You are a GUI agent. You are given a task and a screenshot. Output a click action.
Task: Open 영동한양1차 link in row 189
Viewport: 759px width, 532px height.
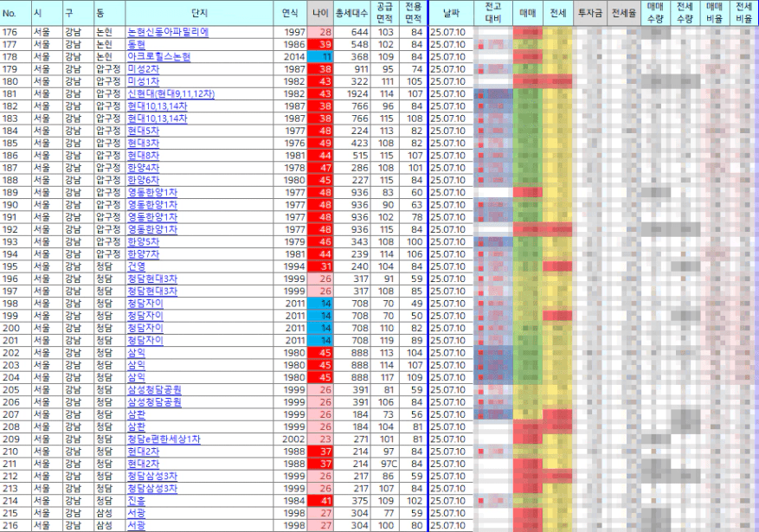pos(152,193)
